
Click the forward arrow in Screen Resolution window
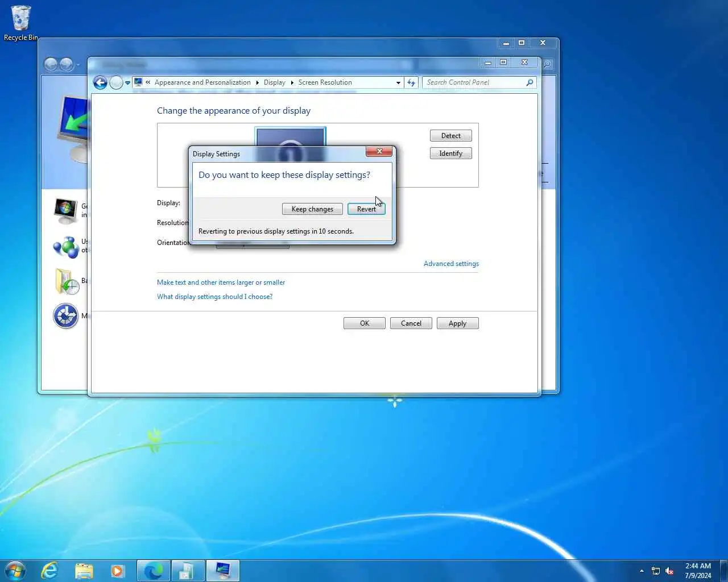tap(116, 82)
